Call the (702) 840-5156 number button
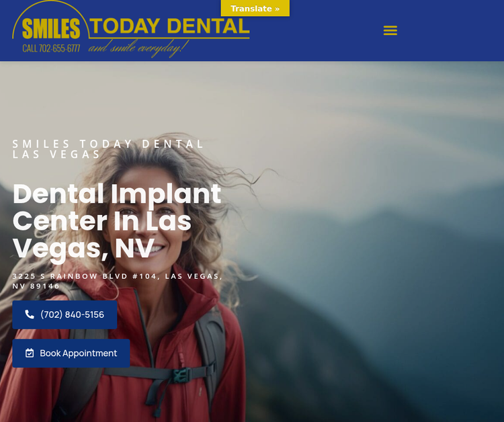Image resolution: width=504 pixels, height=422 pixels. 65,314
